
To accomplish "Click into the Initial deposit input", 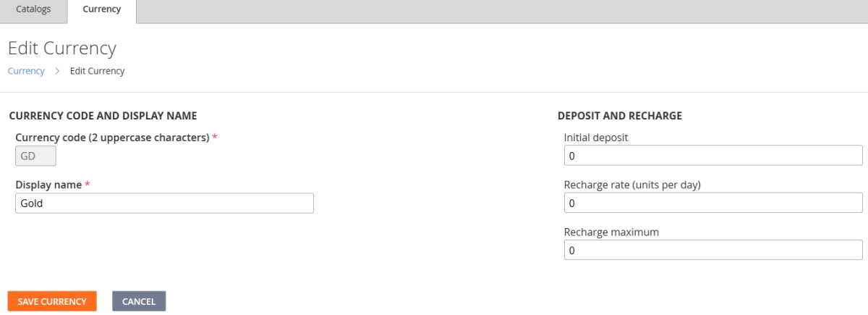I will pyautogui.click(x=713, y=156).
